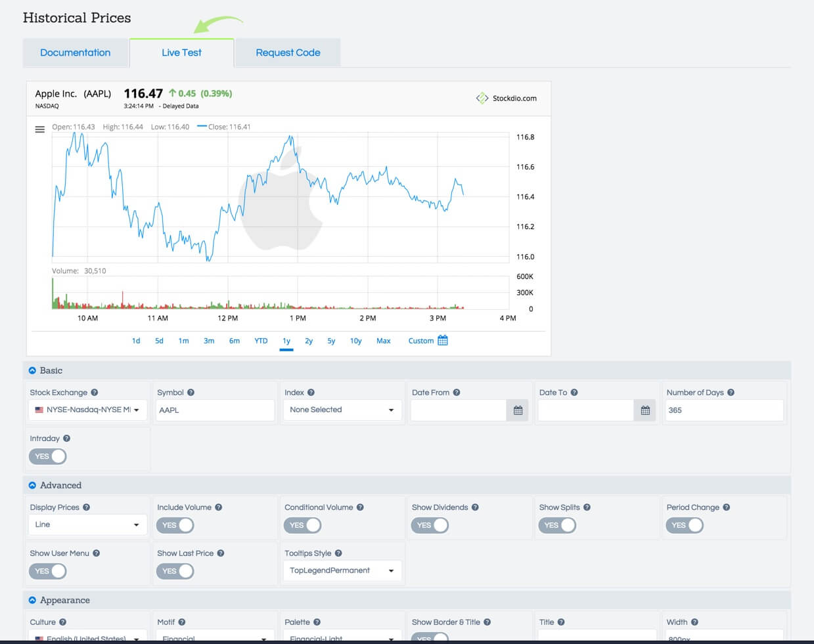Click the Title input field
This screenshot has height=644, width=814.
tap(597, 635)
